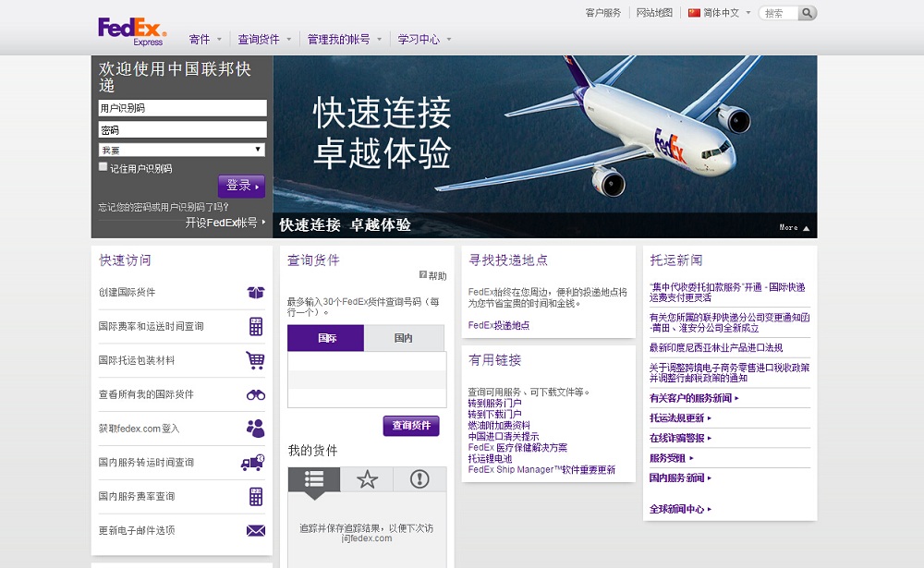Open the 全球新闻中心 link
This screenshot has height=568, width=924.
[x=680, y=509]
